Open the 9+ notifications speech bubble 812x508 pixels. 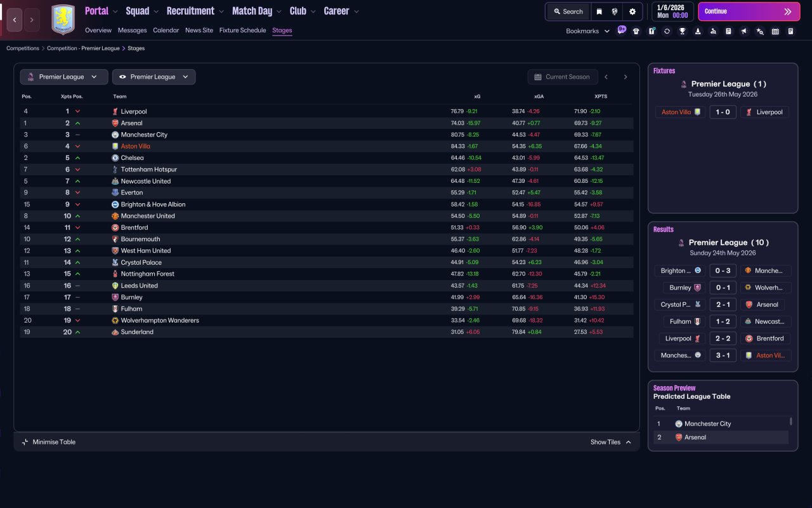[622, 29]
